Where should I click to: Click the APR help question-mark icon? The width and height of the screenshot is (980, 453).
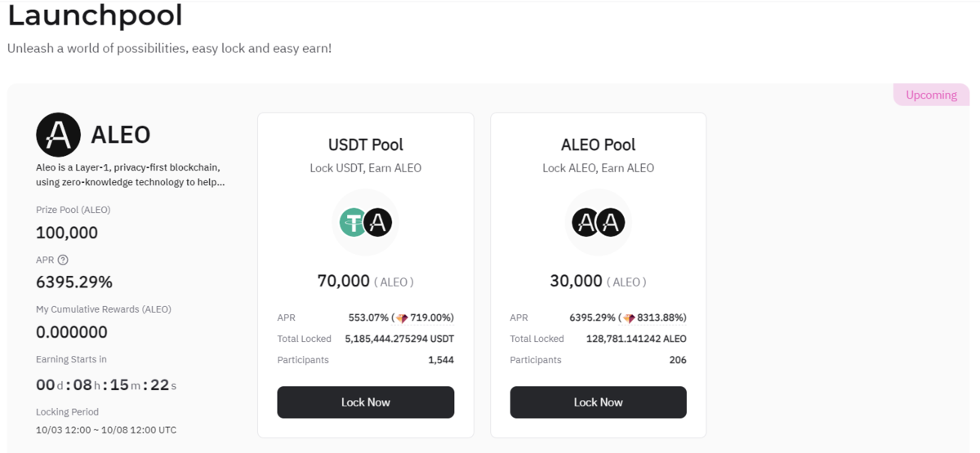[x=63, y=260]
